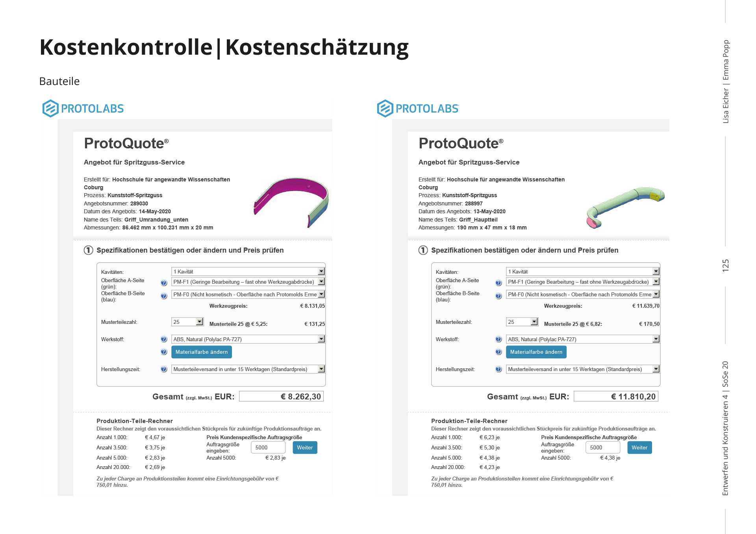
Task: Open left Kavitäten dropdown
Action: pos(321,272)
